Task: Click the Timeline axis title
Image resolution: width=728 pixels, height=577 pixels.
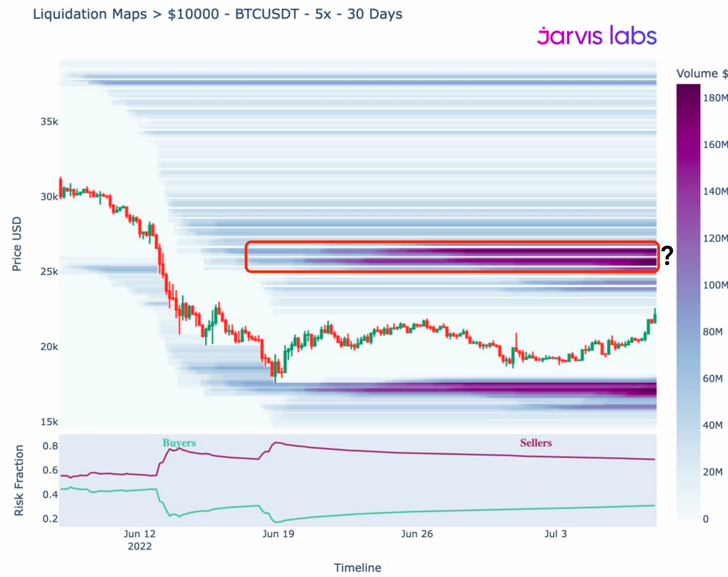Action: (x=357, y=568)
